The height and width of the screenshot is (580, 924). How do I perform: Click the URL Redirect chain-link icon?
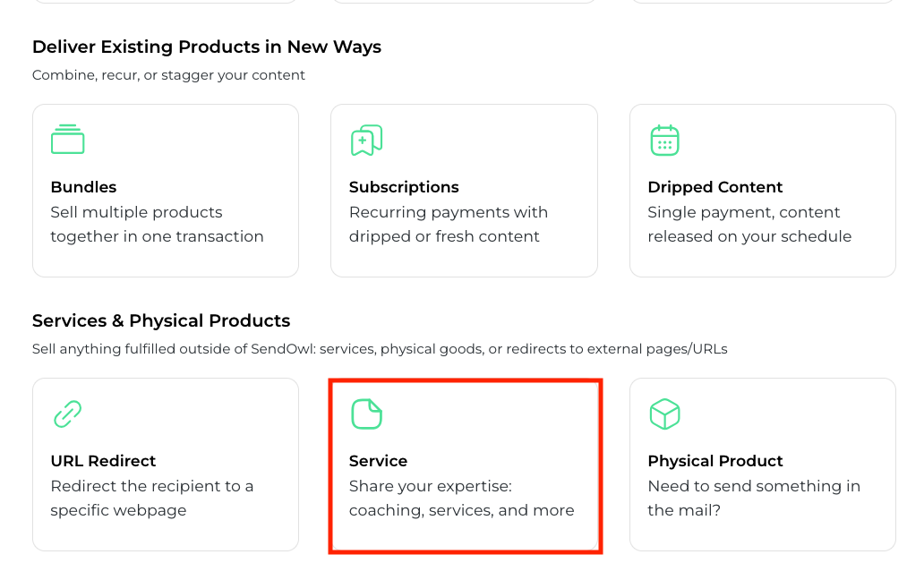(x=67, y=414)
